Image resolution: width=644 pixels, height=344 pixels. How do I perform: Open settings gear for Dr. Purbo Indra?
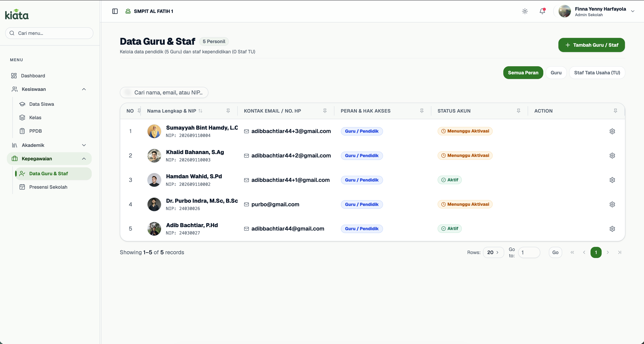click(612, 204)
